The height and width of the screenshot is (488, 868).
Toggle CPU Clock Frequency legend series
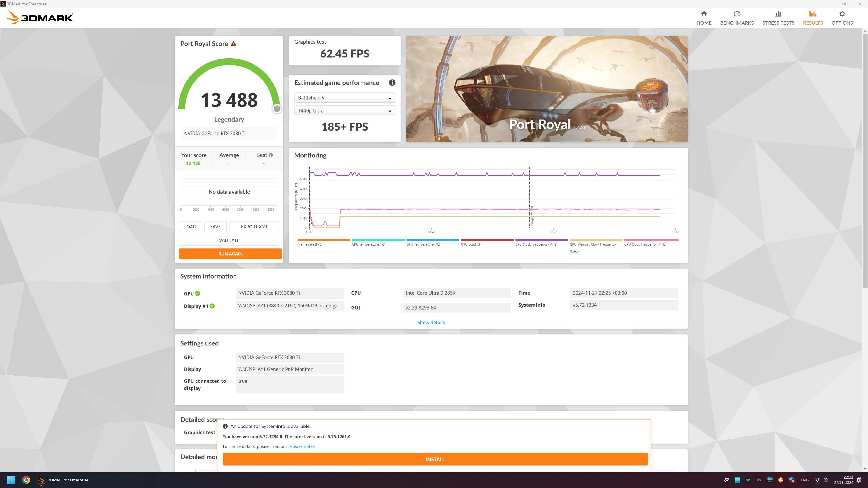coord(536,244)
